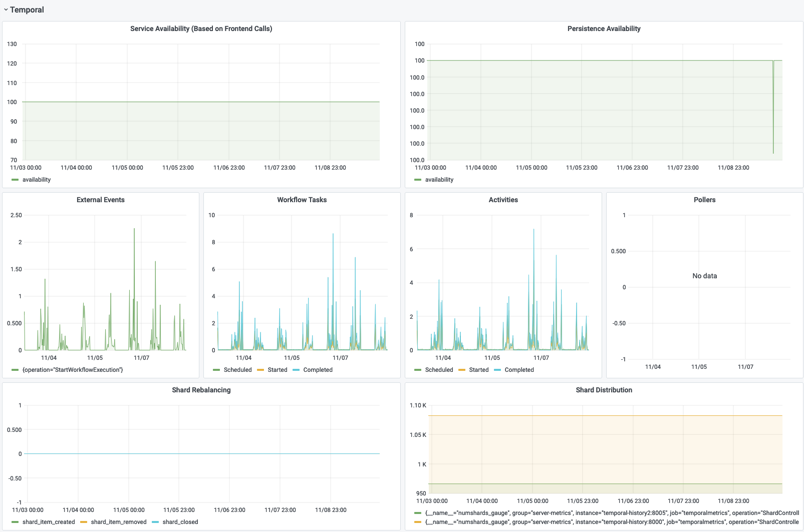Screen dimensions: 804x532
Task: Toggle Completed series label in Workflow Tasks legend
Action: point(318,370)
